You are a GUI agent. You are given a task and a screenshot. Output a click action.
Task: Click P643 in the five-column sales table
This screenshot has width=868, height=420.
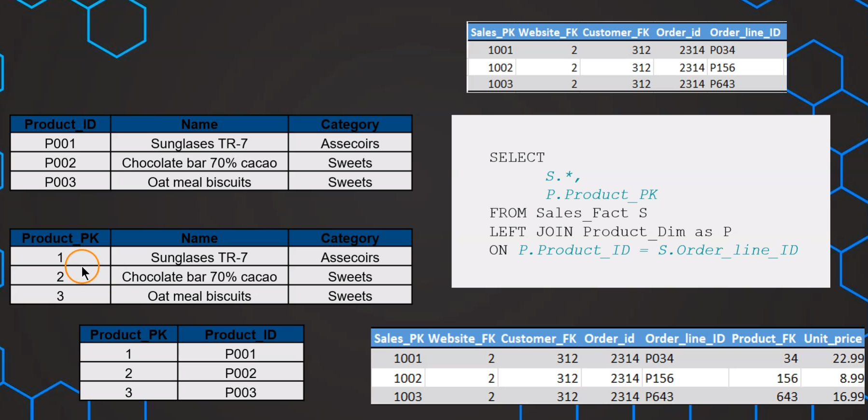[x=723, y=84]
